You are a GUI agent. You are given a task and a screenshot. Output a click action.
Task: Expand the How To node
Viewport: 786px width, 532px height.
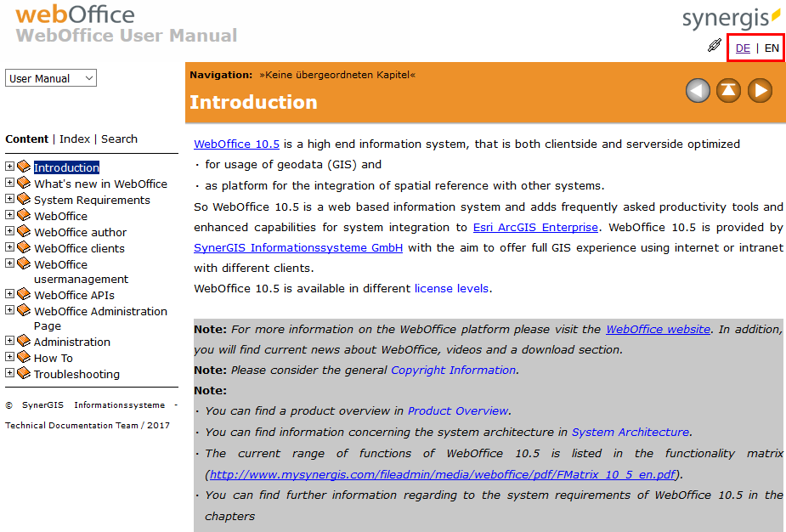click(x=9, y=356)
